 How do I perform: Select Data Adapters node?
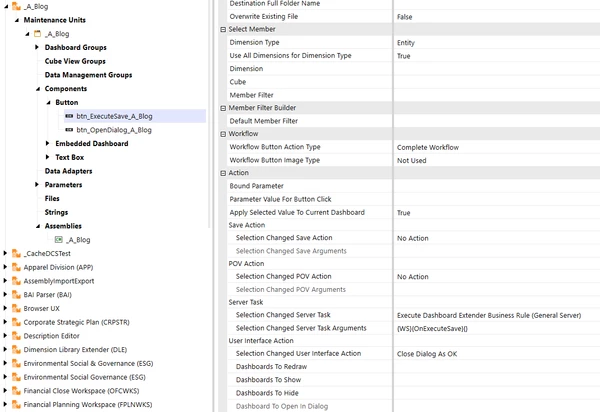tap(68, 171)
